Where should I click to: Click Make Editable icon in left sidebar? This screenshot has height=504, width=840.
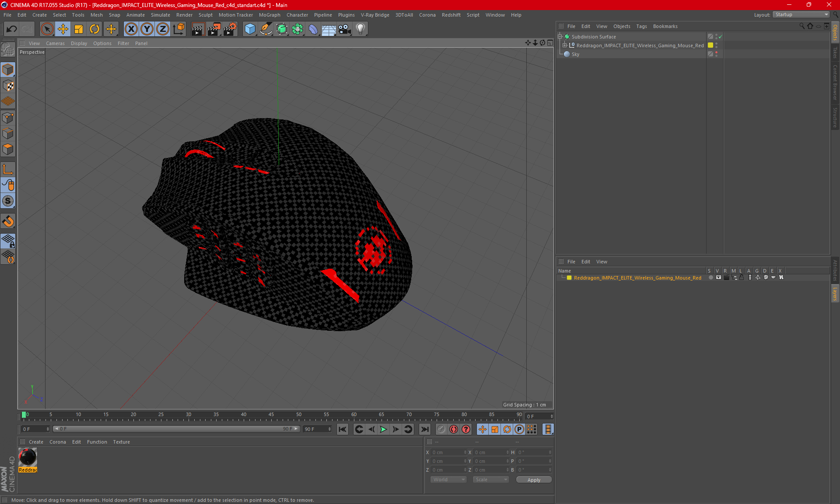coord(8,50)
